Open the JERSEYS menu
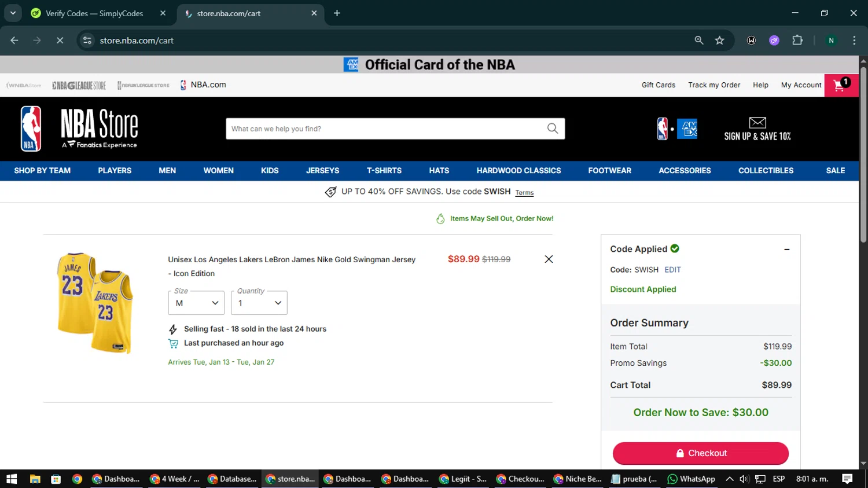Screen dimensions: 868x488 point(322,171)
